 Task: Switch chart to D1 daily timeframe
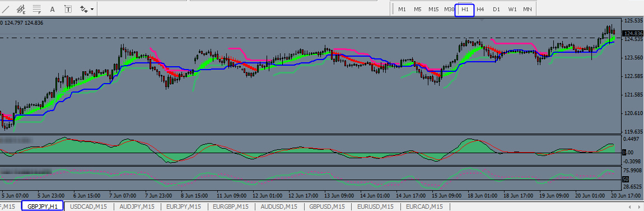coord(496,9)
